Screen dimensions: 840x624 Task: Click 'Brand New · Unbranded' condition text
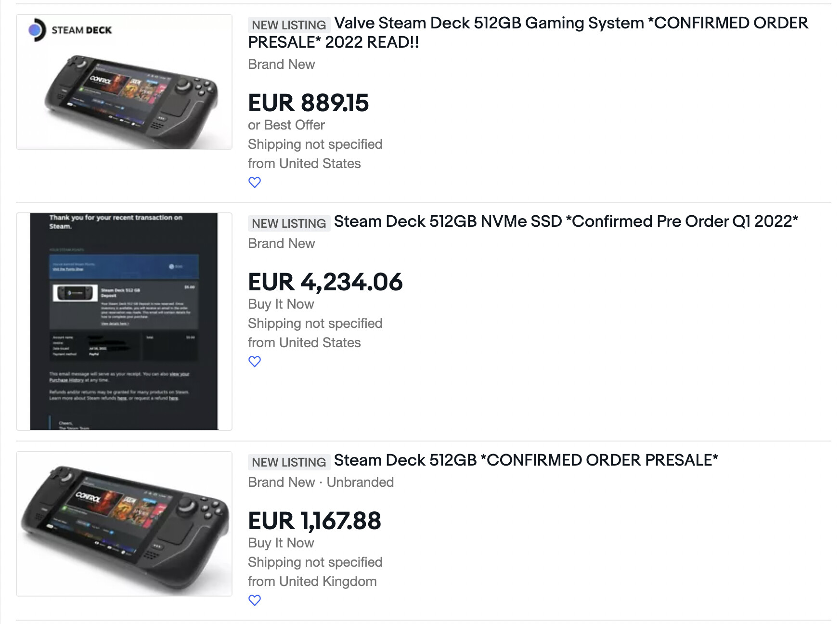(x=321, y=482)
